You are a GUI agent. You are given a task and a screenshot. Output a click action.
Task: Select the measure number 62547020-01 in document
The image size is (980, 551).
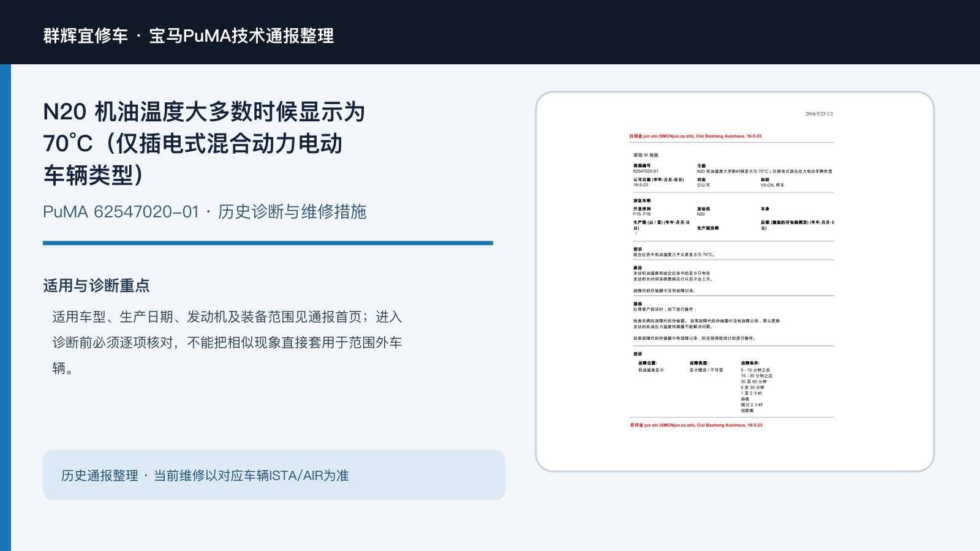coord(646,171)
